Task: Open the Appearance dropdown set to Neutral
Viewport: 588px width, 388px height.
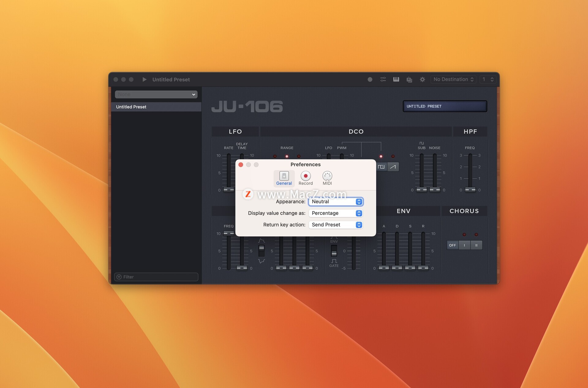Action: pyautogui.click(x=336, y=202)
